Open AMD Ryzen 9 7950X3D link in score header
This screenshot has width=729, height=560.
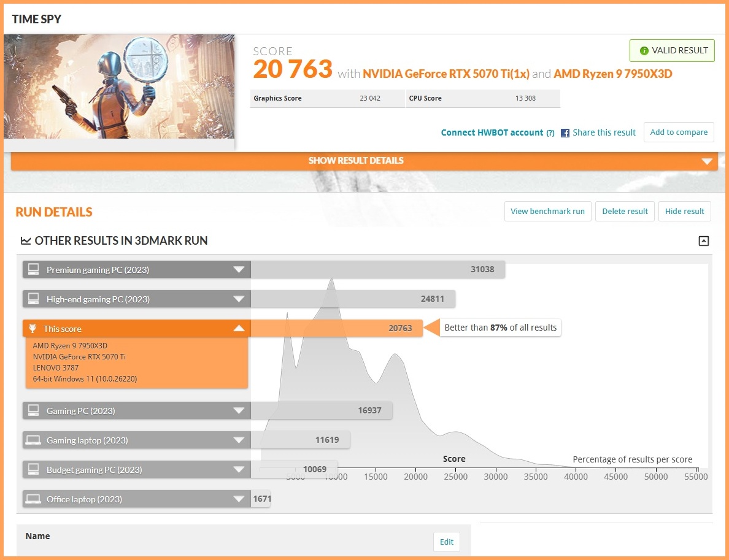613,74
